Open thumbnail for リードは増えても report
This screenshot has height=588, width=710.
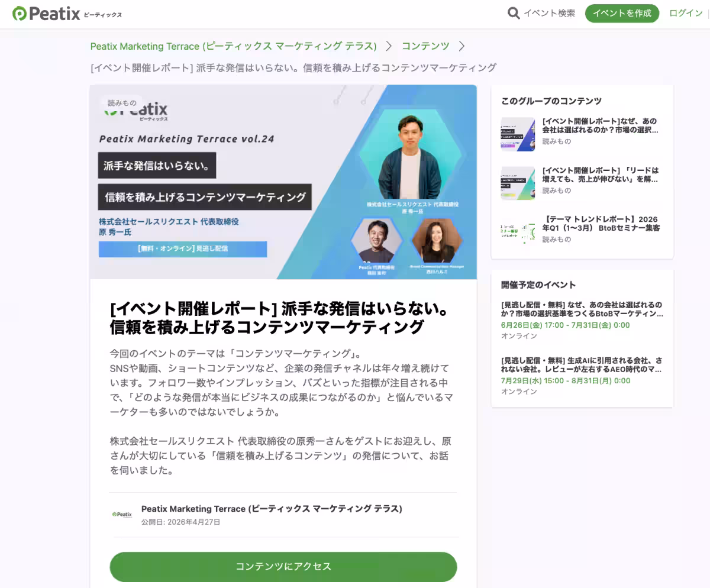click(x=518, y=183)
